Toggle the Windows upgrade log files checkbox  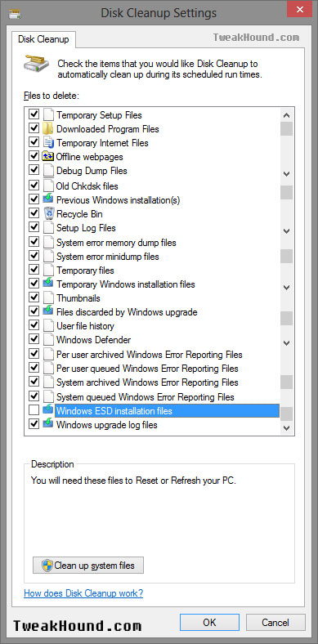tap(34, 424)
